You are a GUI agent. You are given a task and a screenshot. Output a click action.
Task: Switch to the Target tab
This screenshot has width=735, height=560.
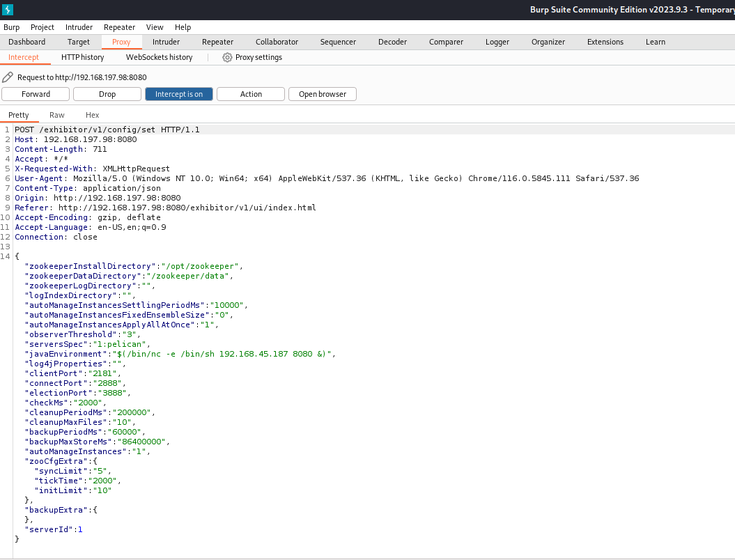[x=78, y=42]
